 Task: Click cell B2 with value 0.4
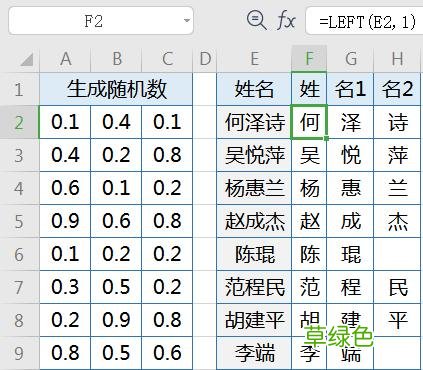116,122
